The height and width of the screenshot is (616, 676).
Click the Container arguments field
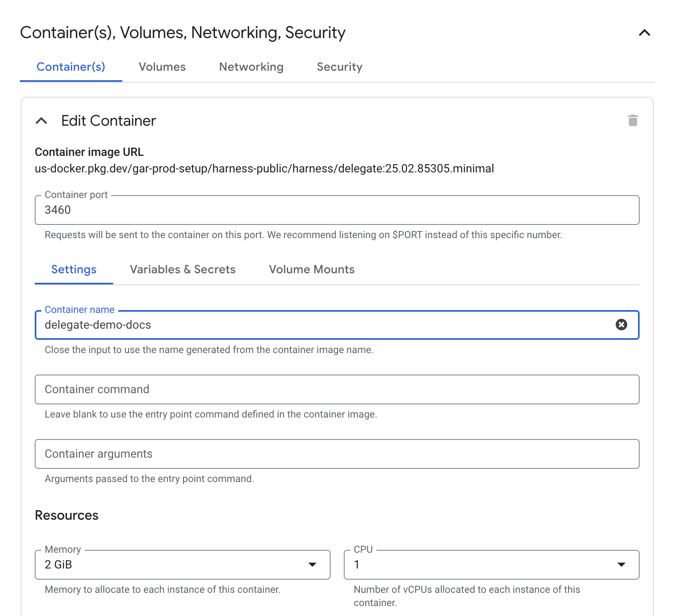coord(337,454)
